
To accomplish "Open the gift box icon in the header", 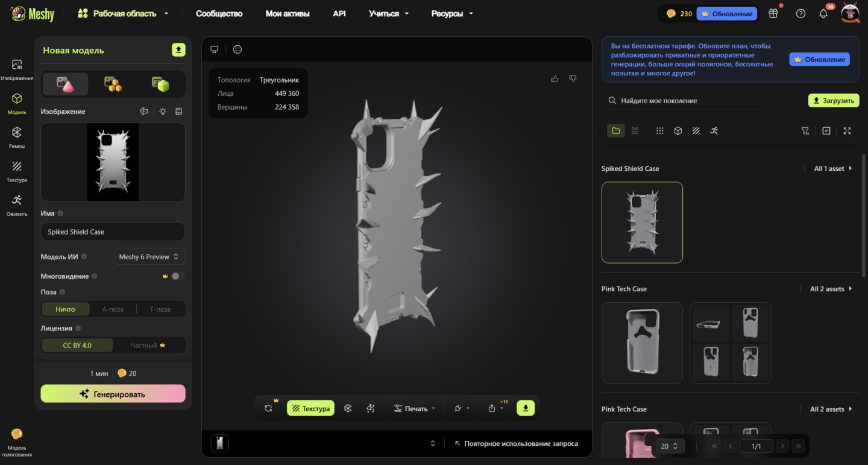I will click(773, 13).
